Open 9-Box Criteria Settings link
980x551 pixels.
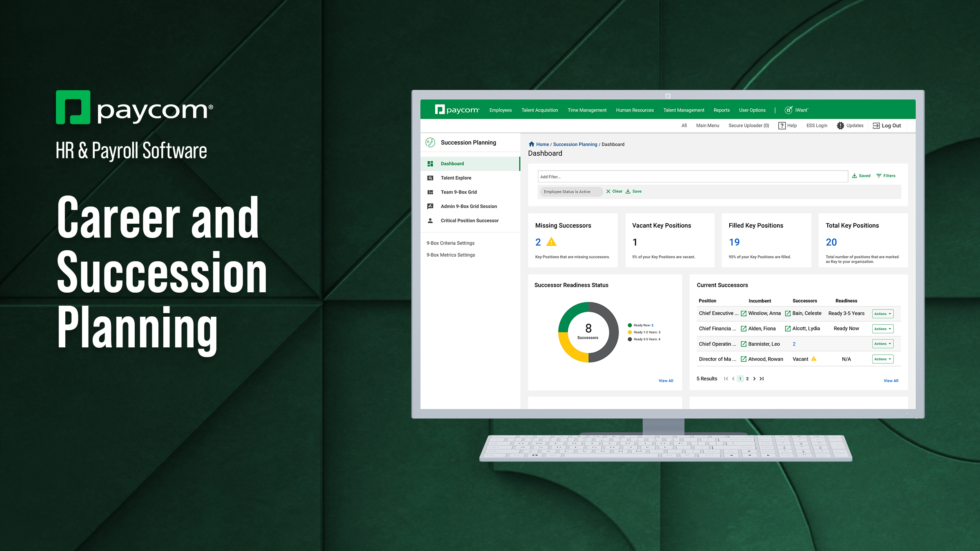(450, 243)
